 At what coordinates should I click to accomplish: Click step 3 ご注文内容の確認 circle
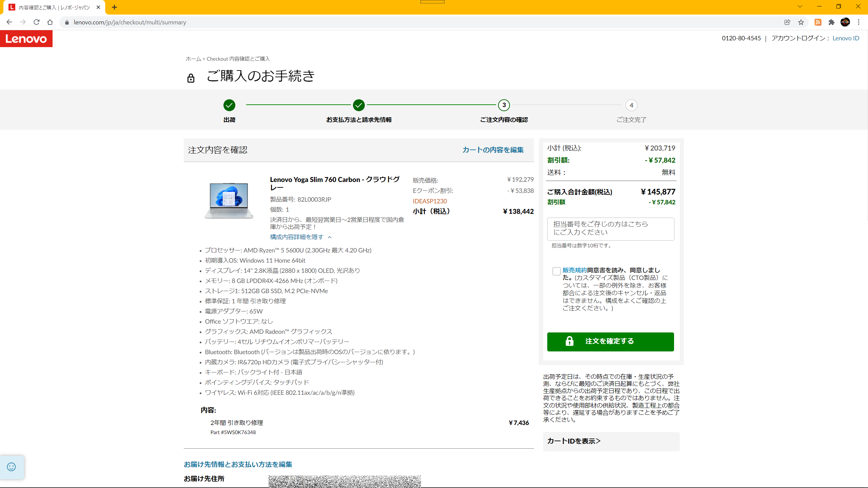click(504, 105)
